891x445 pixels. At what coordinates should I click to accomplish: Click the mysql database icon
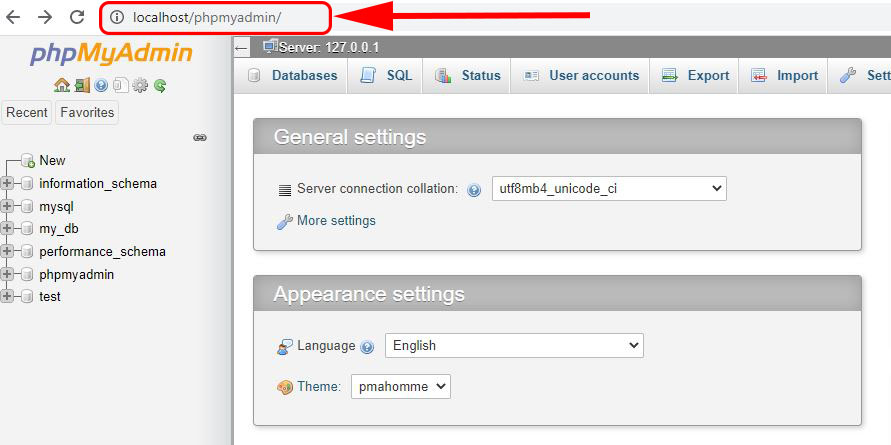(x=27, y=206)
